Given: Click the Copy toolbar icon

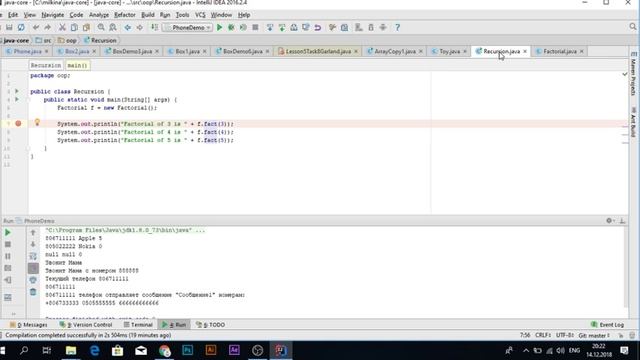Looking at the screenshot, I should point(74,27).
